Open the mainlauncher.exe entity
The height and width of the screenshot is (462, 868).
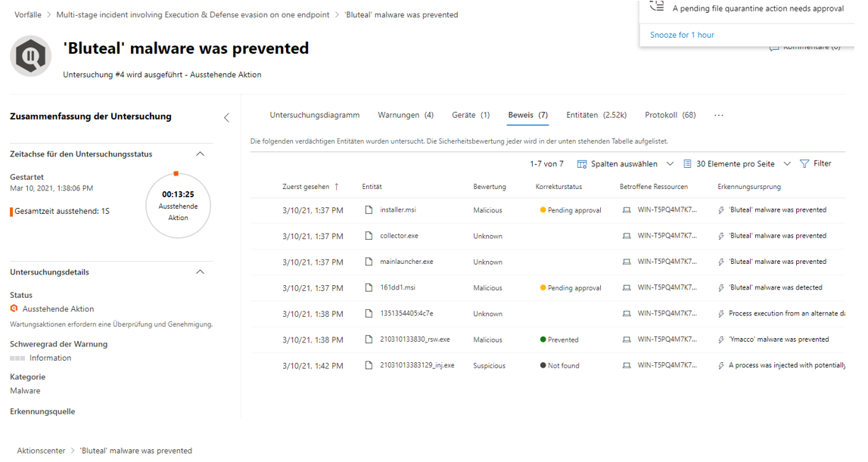click(406, 262)
